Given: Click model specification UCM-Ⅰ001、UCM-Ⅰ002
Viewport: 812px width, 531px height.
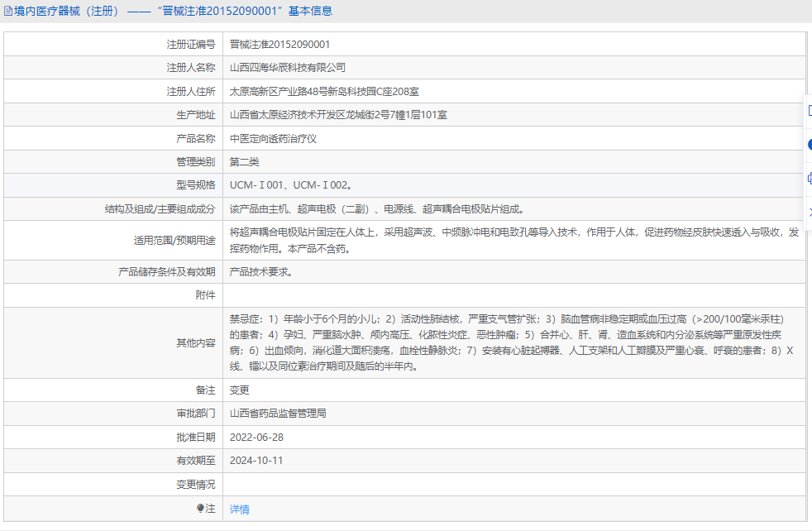Looking at the screenshot, I should point(292,185).
